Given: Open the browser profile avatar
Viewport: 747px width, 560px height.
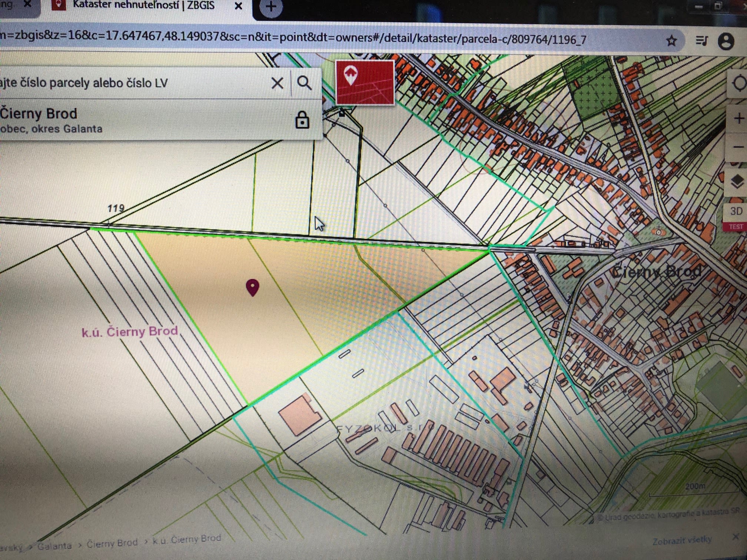Looking at the screenshot, I should click(726, 41).
